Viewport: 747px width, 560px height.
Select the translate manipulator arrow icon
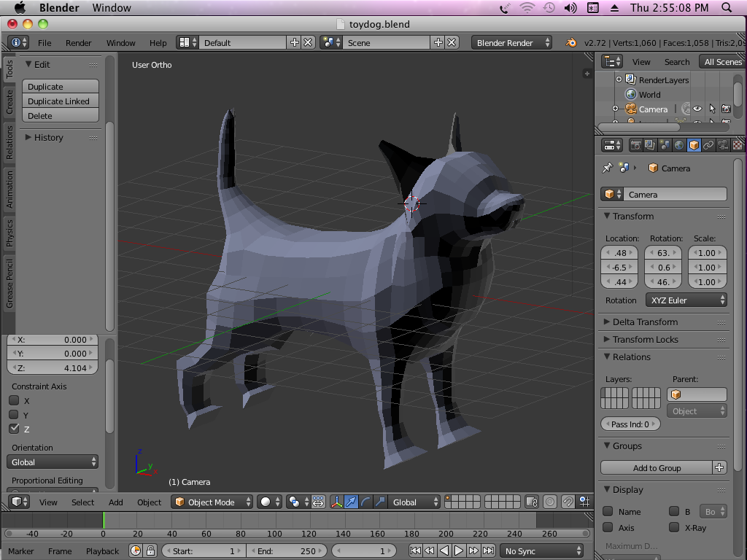pyautogui.click(x=352, y=502)
